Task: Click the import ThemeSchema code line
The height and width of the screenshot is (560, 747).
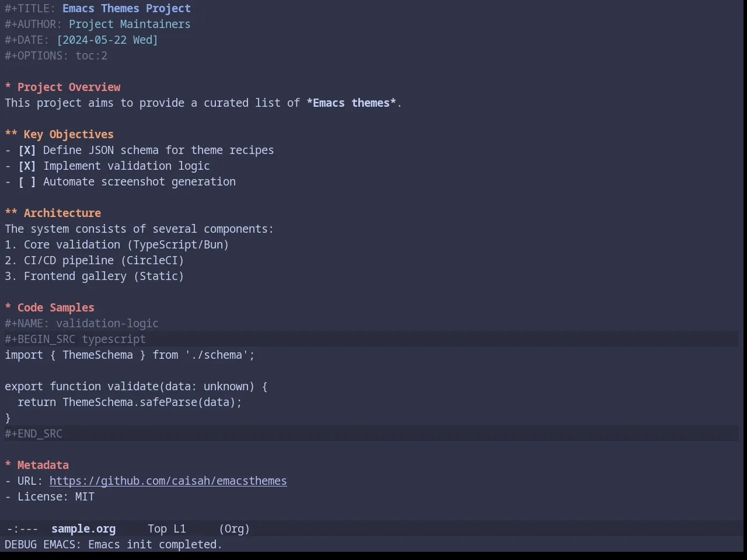Action: pos(130,355)
